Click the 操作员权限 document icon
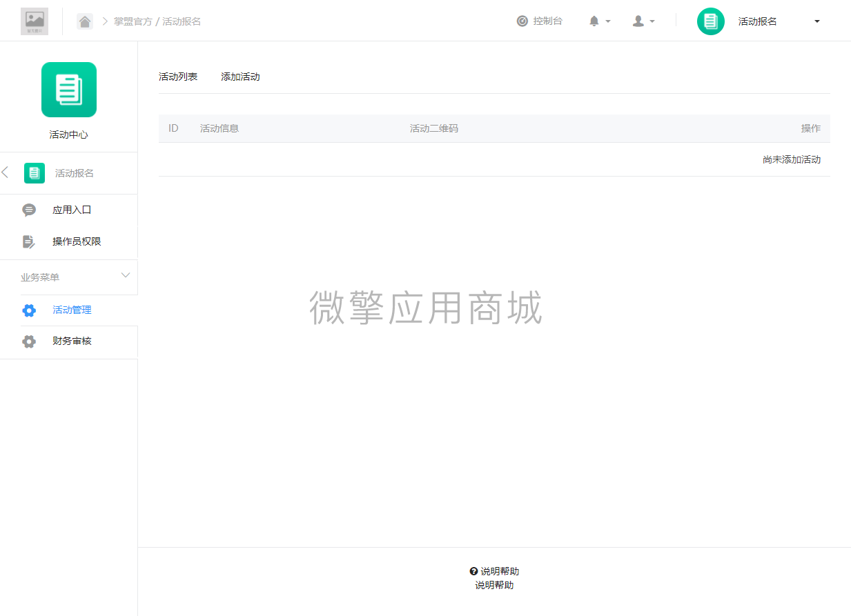 point(29,241)
